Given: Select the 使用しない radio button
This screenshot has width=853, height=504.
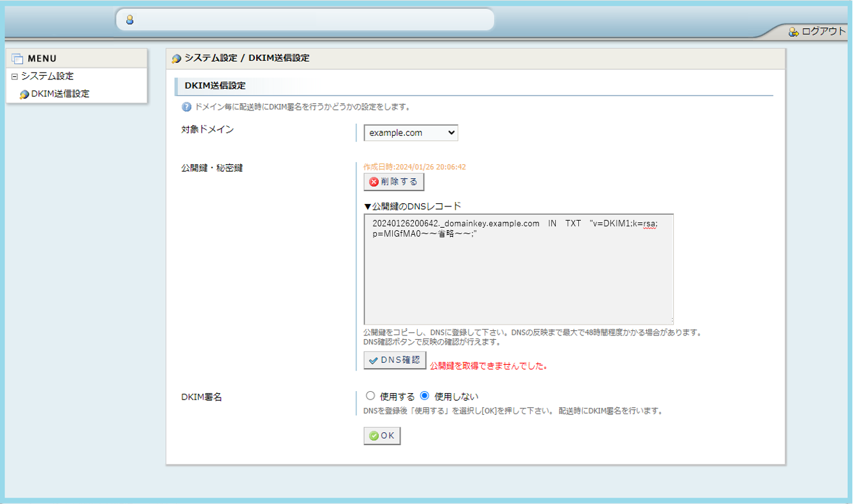Looking at the screenshot, I should (424, 396).
